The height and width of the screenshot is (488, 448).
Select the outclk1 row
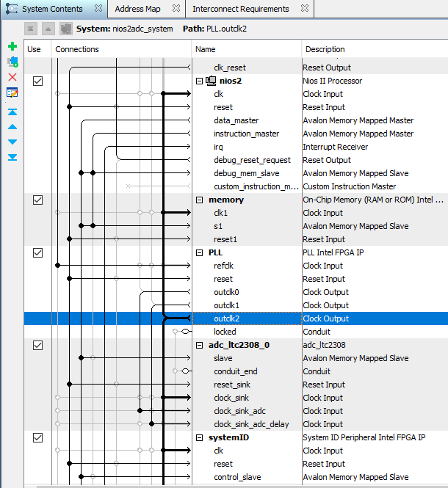click(236, 305)
